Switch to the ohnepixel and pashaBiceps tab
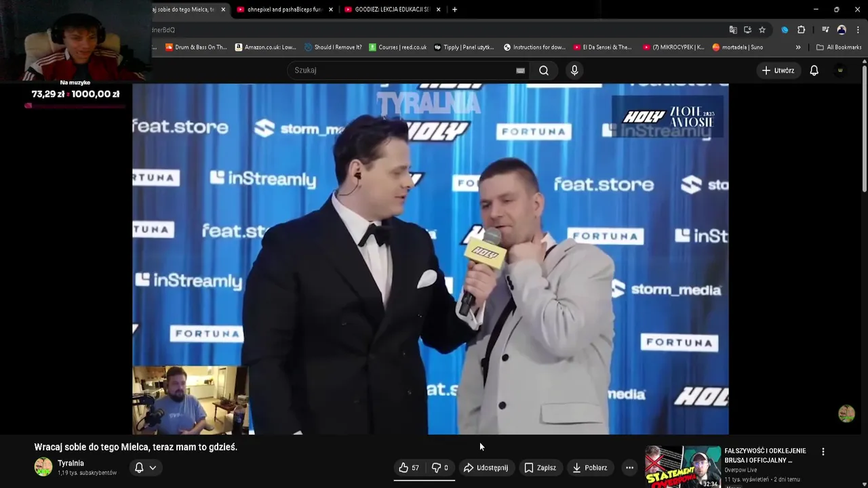The width and height of the screenshot is (868, 488). click(284, 9)
